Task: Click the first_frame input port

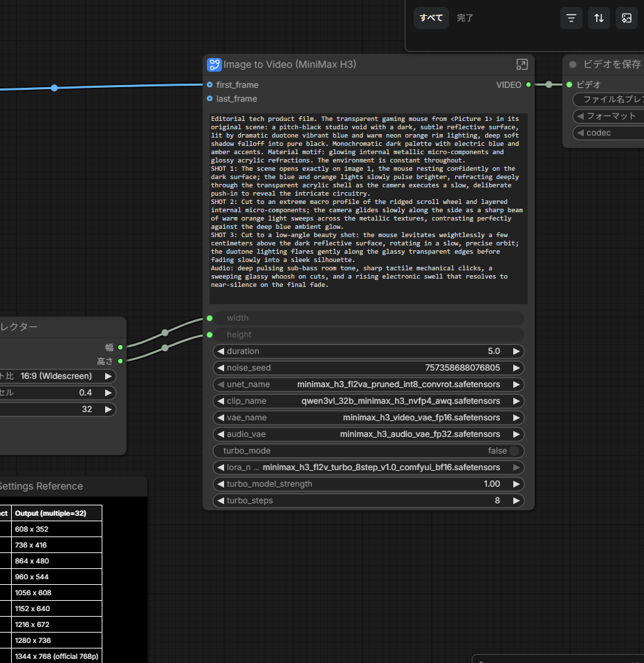Action: click(x=210, y=85)
